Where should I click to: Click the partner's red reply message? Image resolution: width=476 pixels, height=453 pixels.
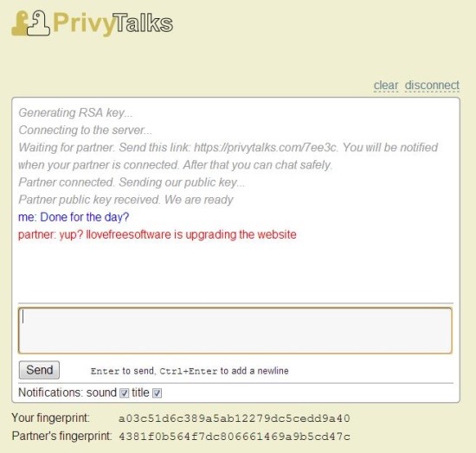(158, 234)
